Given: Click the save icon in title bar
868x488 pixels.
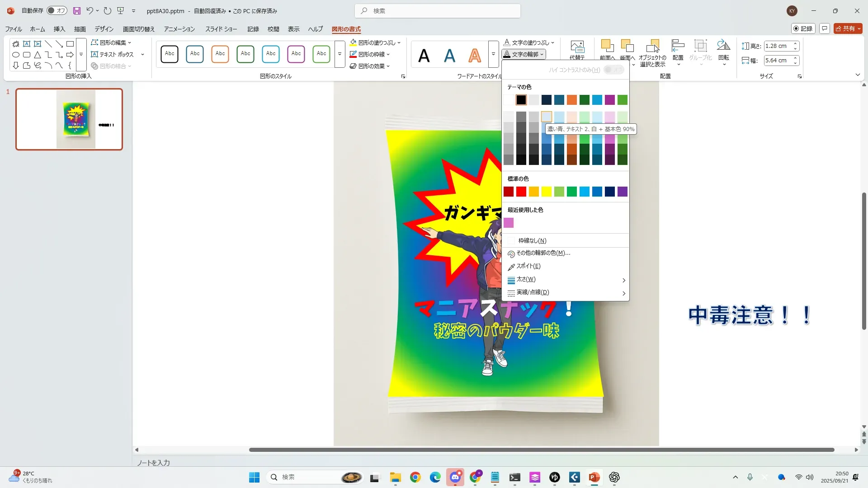Looking at the screenshot, I should point(77,11).
